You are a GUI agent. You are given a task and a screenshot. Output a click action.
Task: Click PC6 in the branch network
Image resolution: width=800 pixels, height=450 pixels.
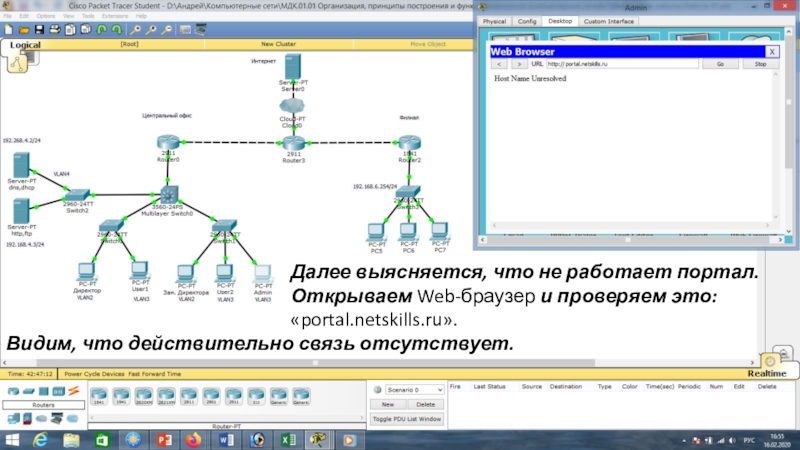408,232
